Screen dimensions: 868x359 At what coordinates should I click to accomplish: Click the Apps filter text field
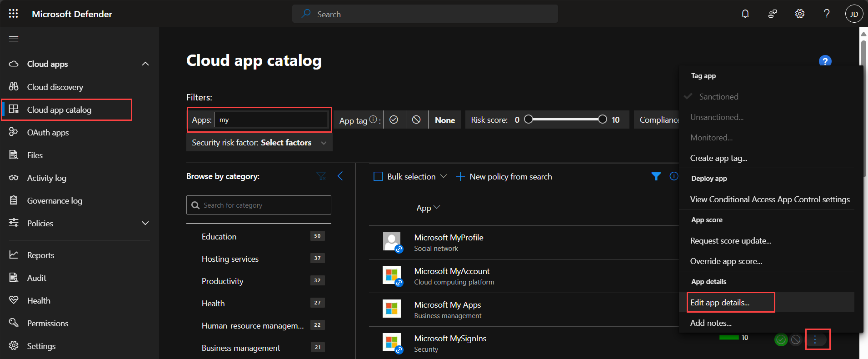click(271, 120)
